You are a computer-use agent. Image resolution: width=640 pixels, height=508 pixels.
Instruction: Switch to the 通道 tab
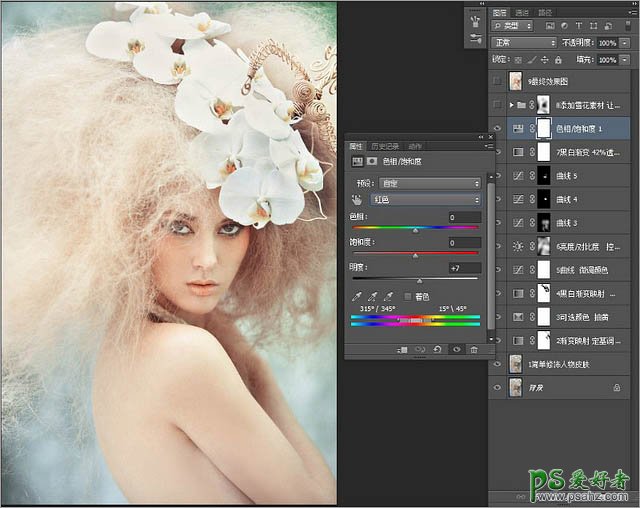click(523, 10)
